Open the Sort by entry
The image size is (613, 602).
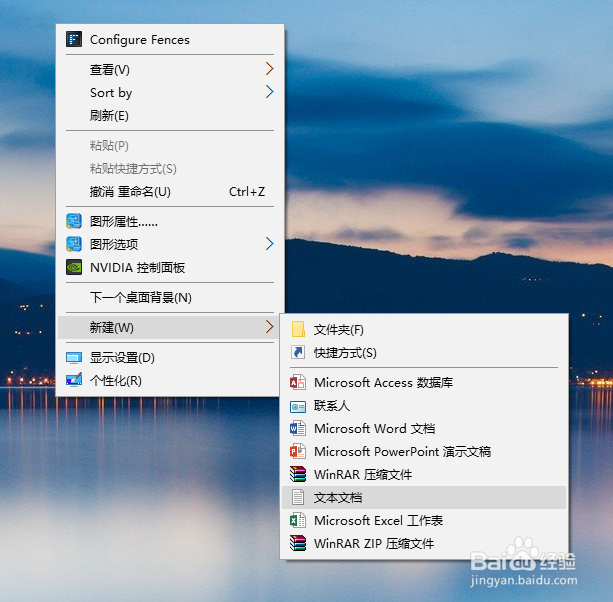click(x=170, y=93)
